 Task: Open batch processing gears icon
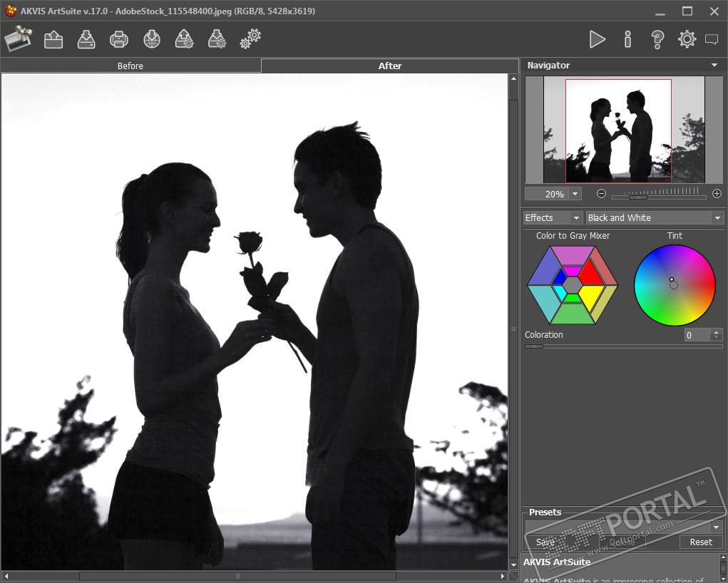250,39
